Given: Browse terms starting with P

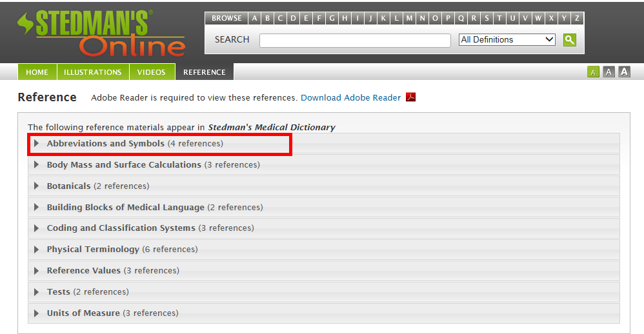Looking at the screenshot, I should [x=448, y=18].
